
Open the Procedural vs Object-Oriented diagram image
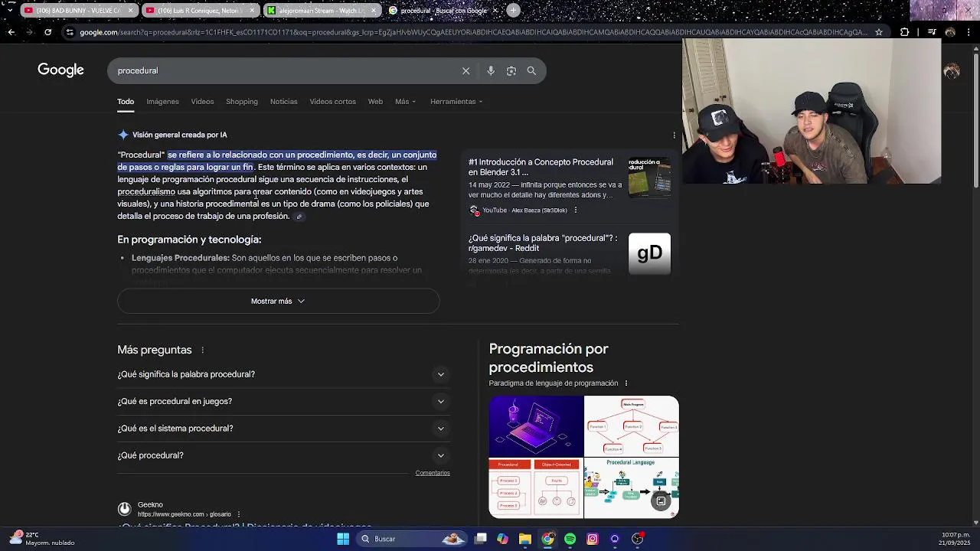(536, 487)
